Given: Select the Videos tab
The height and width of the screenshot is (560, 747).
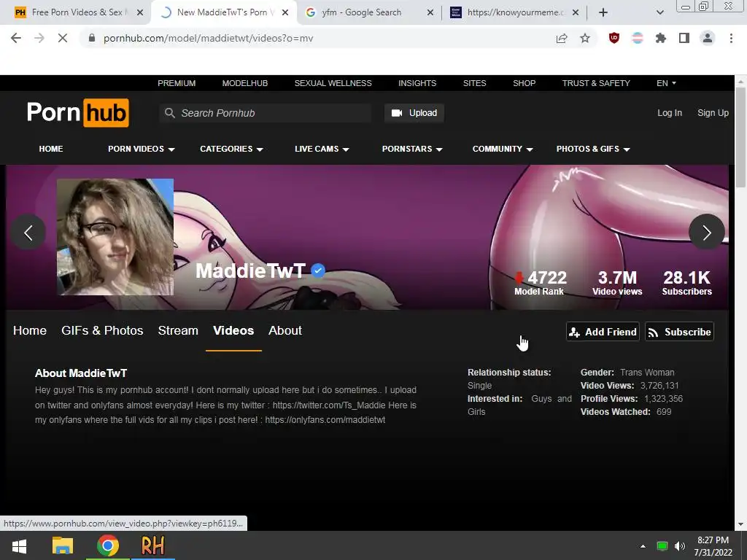Looking at the screenshot, I should click(x=233, y=330).
